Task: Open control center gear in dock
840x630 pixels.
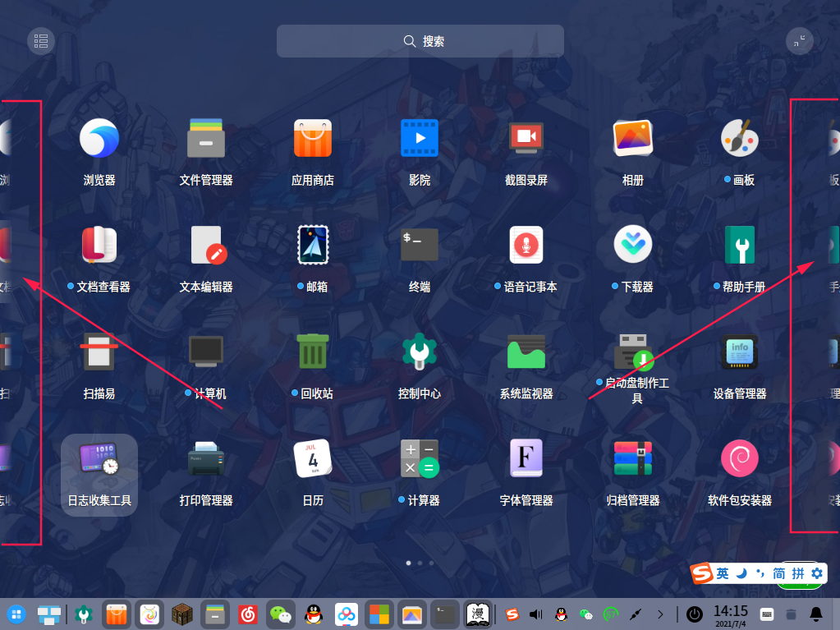Action: 84,614
